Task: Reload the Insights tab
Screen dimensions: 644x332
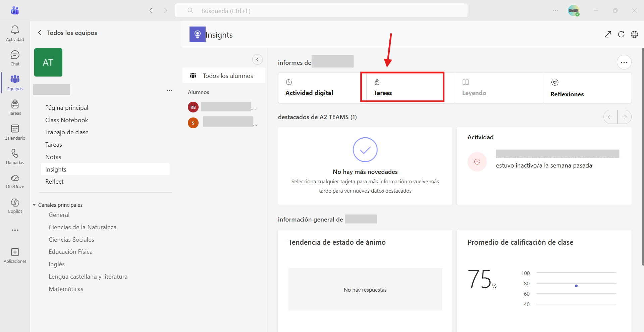Action: [621, 34]
